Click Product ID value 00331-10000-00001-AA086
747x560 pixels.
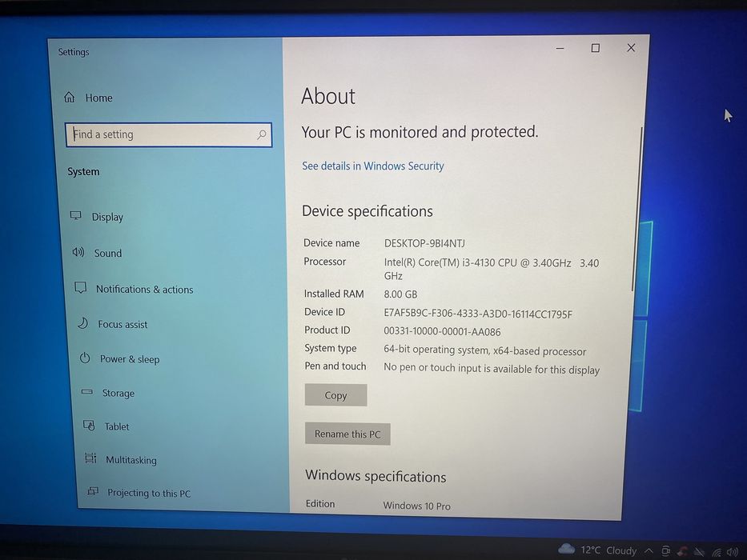[442, 331]
